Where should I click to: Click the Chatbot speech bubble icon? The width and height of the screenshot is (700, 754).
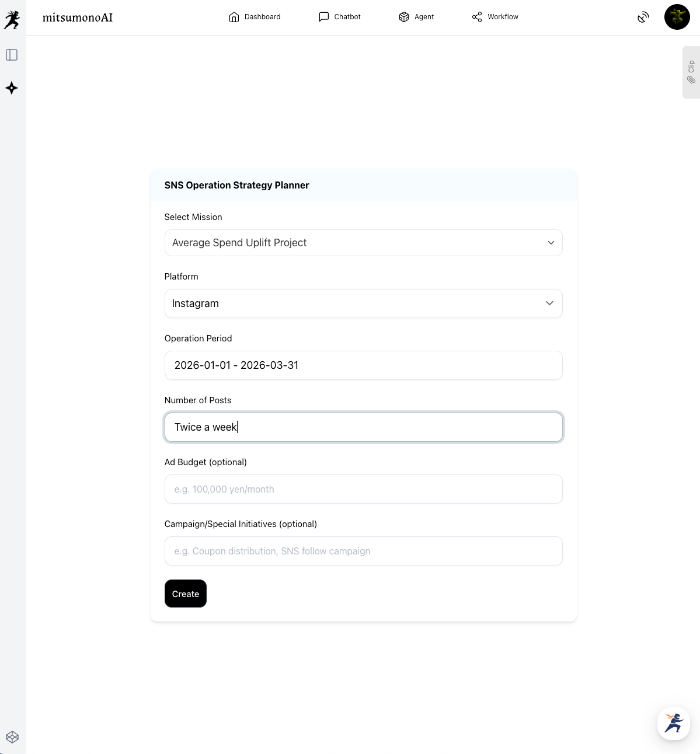pyautogui.click(x=324, y=17)
